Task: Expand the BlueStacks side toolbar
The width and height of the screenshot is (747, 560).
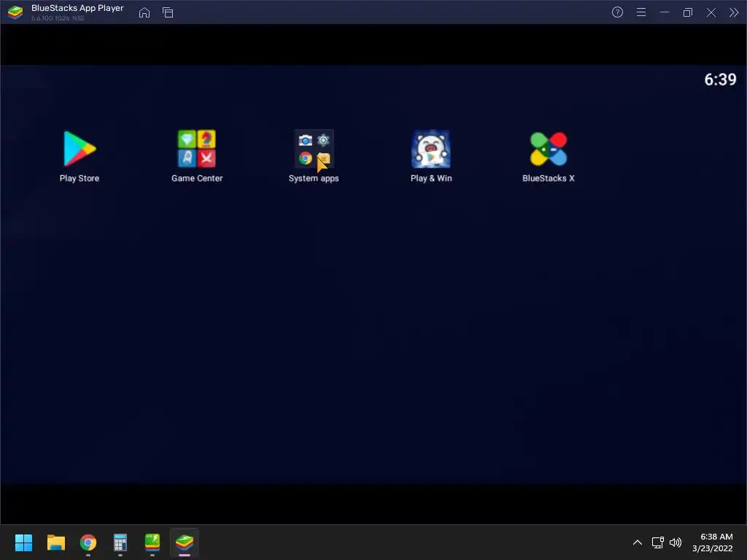Action: (x=734, y=12)
